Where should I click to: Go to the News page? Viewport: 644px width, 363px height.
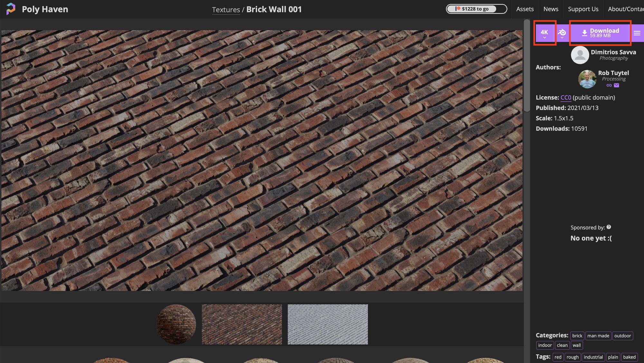551,9
